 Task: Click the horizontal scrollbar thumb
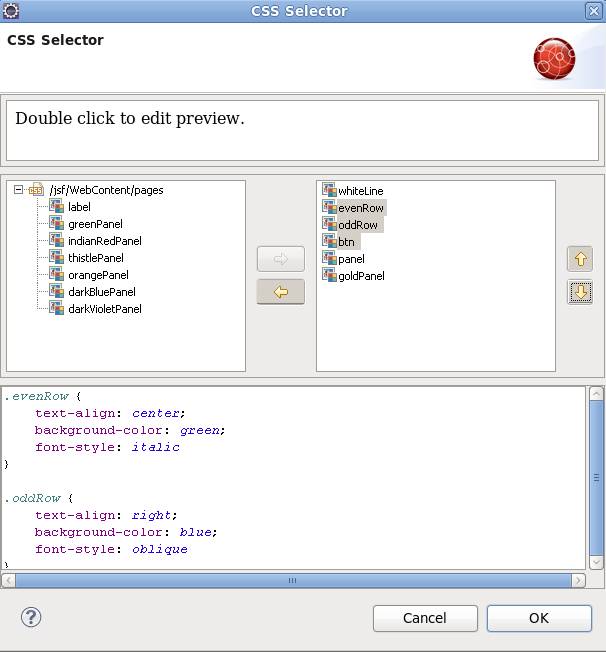click(x=293, y=580)
